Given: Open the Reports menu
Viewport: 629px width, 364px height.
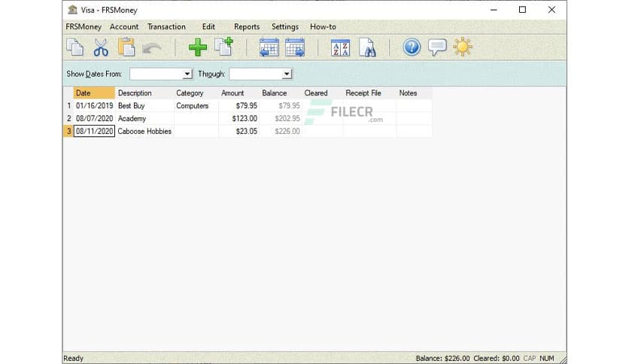Looking at the screenshot, I should 247,27.
